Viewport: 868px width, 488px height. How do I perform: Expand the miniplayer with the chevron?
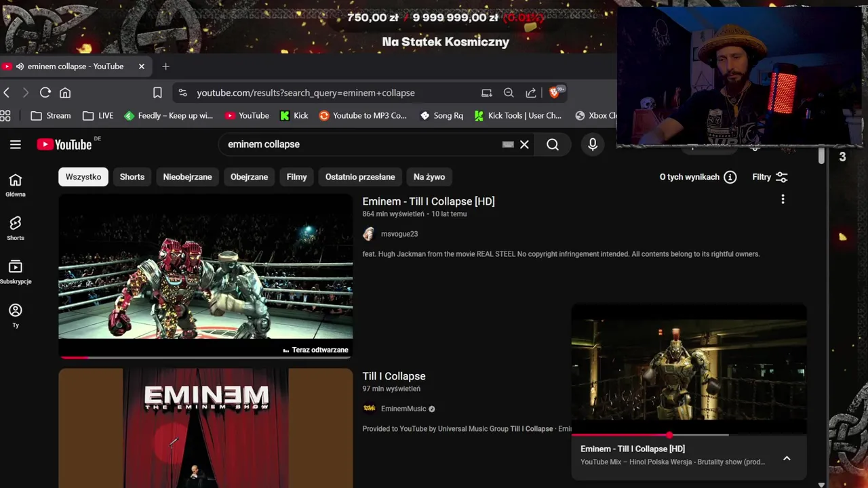(x=787, y=458)
